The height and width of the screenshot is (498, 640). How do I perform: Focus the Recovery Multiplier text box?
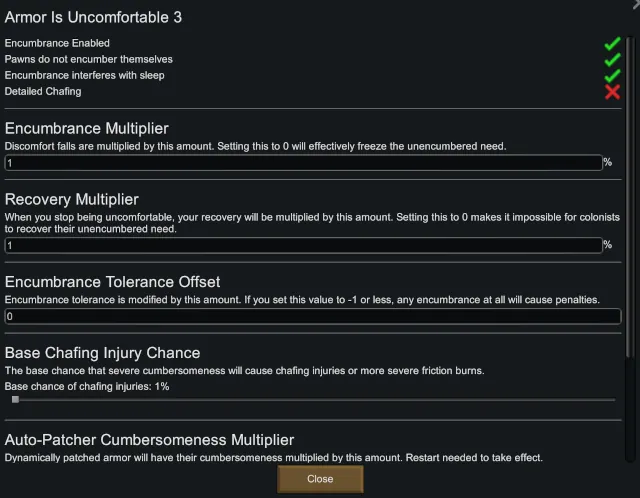[303, 245]
